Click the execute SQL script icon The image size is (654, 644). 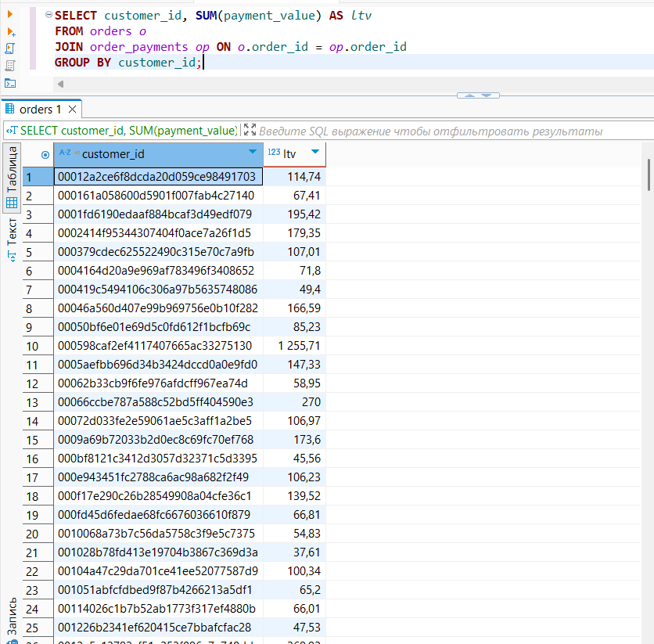pyautogui.click(x=10, y=49)
